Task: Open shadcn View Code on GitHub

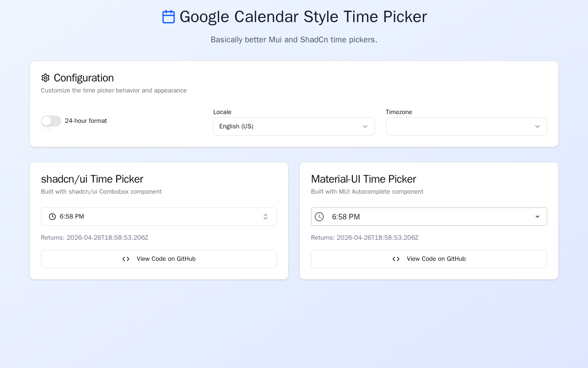Action: coord(159,259)
